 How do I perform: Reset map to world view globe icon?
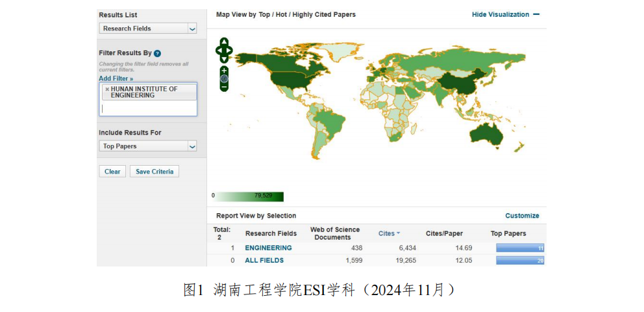pyautogui.click(x=224, y=78)
